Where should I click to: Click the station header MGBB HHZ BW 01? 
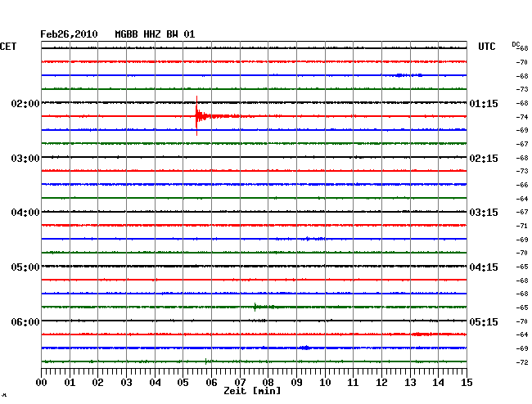point(155,34)
